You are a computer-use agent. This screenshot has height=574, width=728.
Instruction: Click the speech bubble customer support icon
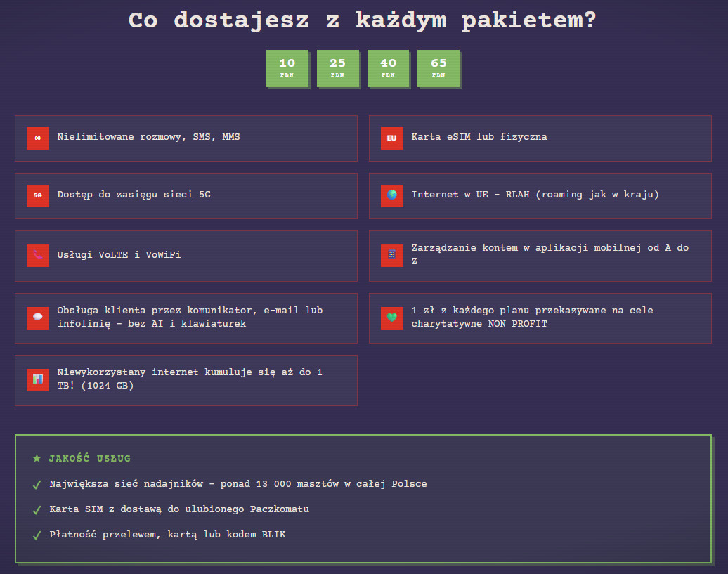click(x=38, y=318)
